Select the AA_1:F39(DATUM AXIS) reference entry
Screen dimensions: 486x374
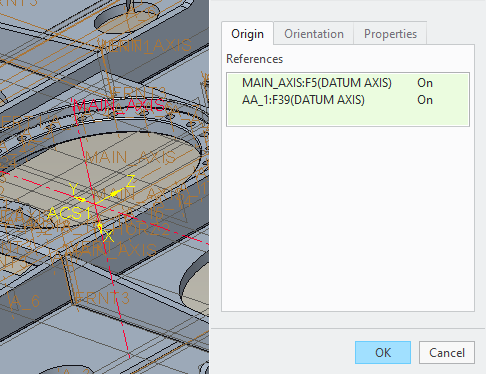(303, 100)
